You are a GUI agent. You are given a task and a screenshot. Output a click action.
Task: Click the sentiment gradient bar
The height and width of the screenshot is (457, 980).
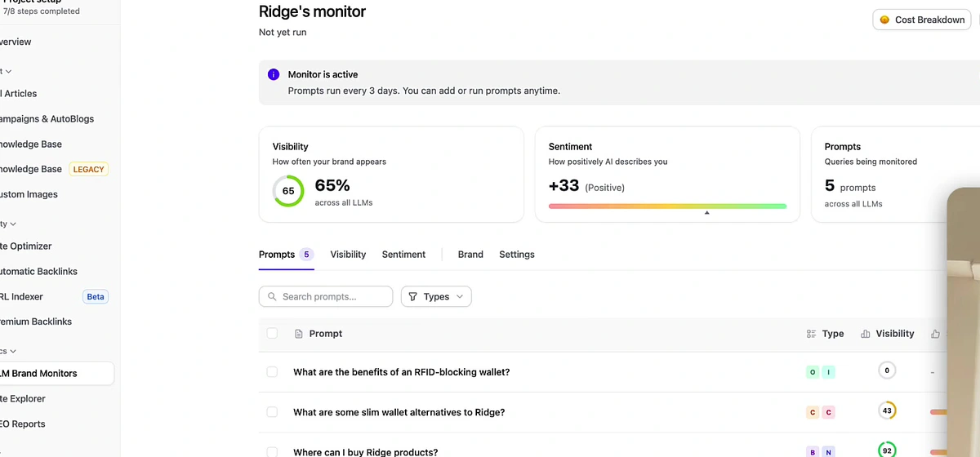coord(667,206)
